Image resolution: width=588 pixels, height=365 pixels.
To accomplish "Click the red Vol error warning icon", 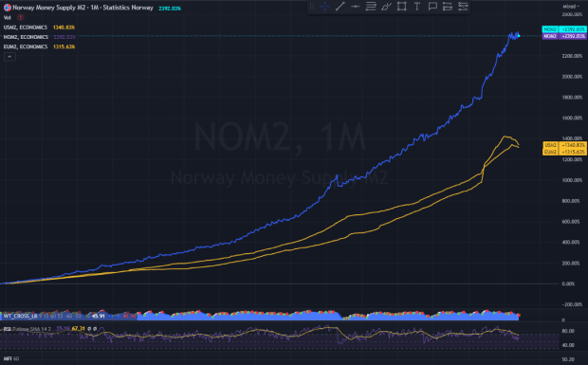I will tap(21, 17).
